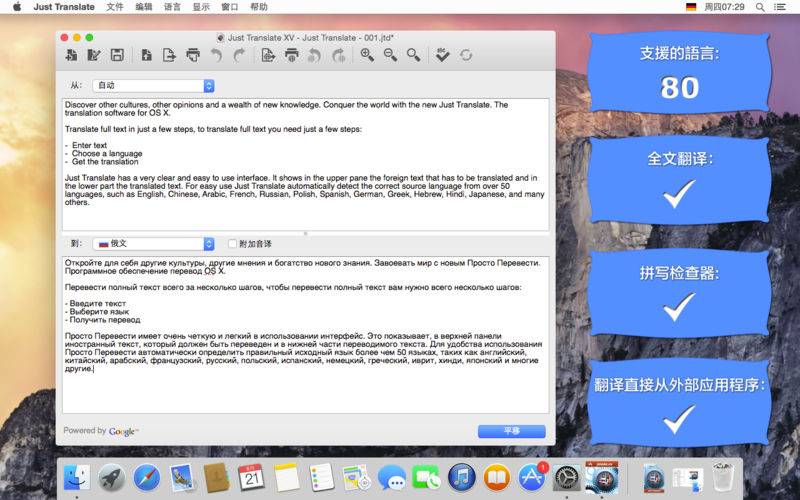The height and width of the screenshot is (500, 800).
Task: Click inside the lower Russian translation text area
Action: click(306, 335)
